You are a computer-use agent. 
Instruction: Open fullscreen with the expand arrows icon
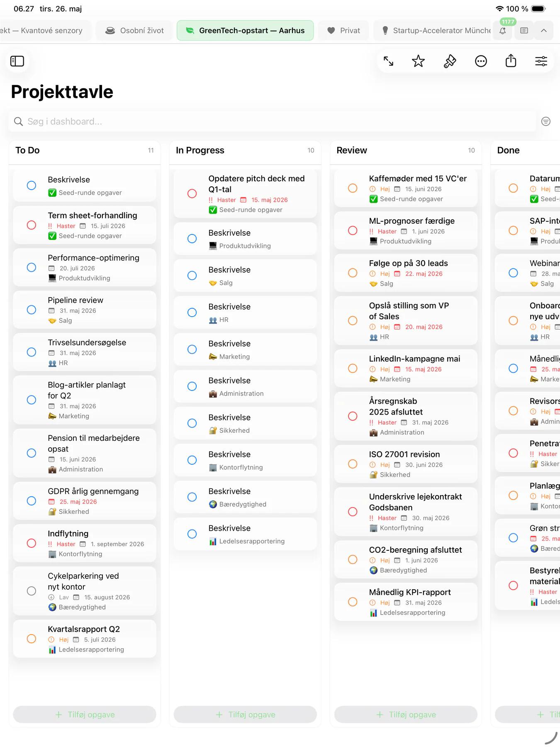coord(388,61)
